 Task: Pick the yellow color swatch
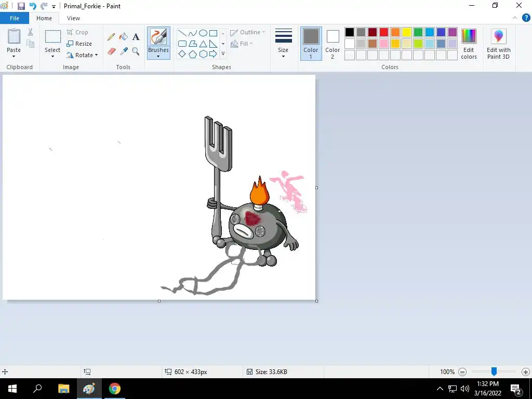[407, 32]
